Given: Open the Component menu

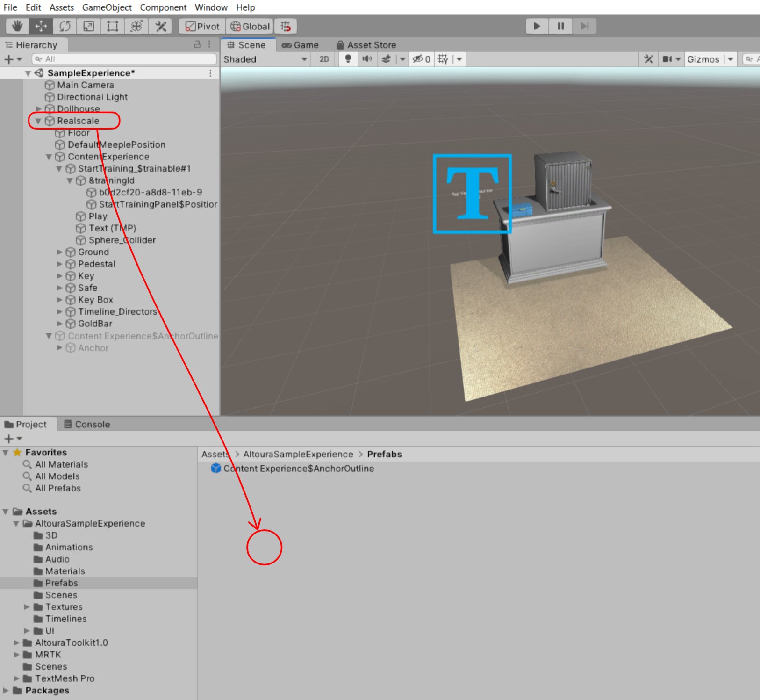Looking at the screenshot, I should pyautogui.click(x=163, y=7).
